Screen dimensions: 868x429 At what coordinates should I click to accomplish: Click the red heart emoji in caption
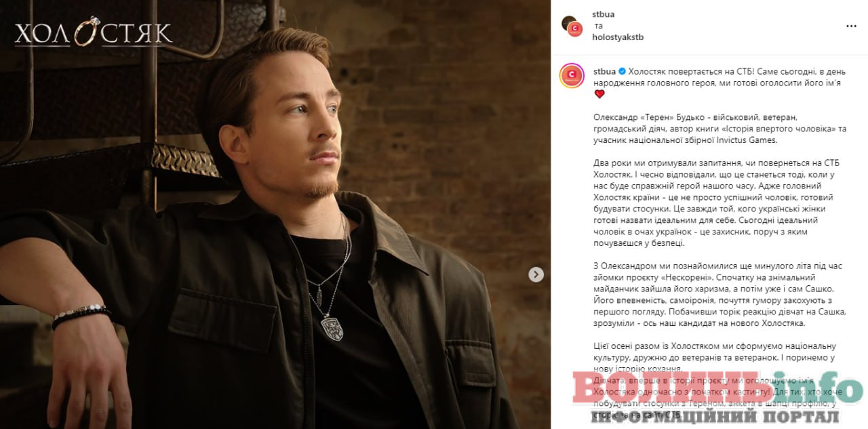pyautogui.click(x=599, y=94)
